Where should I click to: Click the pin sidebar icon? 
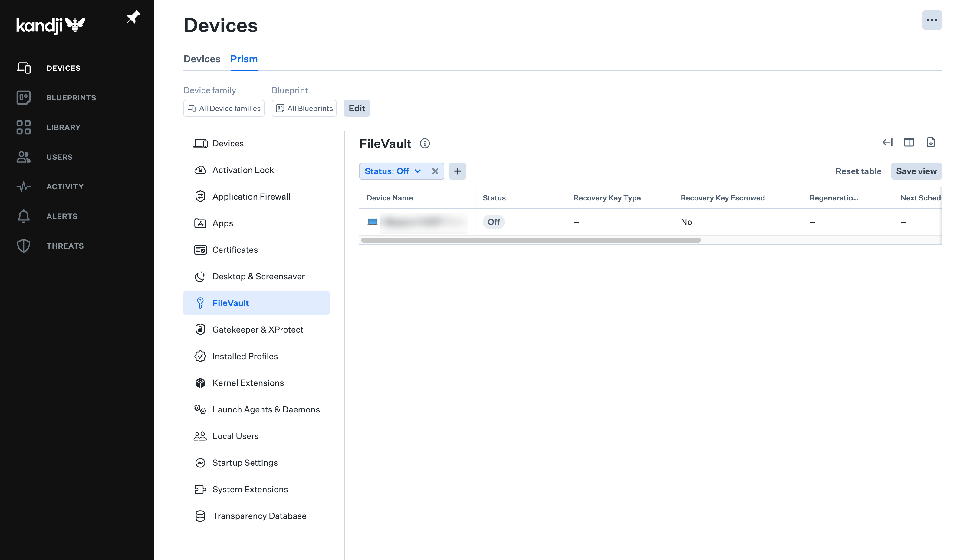pyautogui.click(x=133, y=17)
